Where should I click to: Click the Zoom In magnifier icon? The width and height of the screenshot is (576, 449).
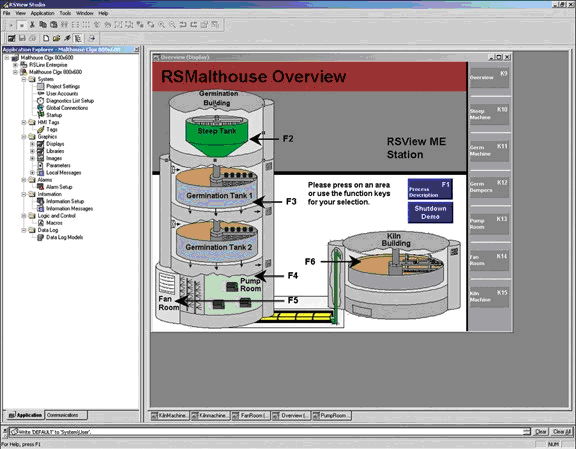tap(161, 25)
